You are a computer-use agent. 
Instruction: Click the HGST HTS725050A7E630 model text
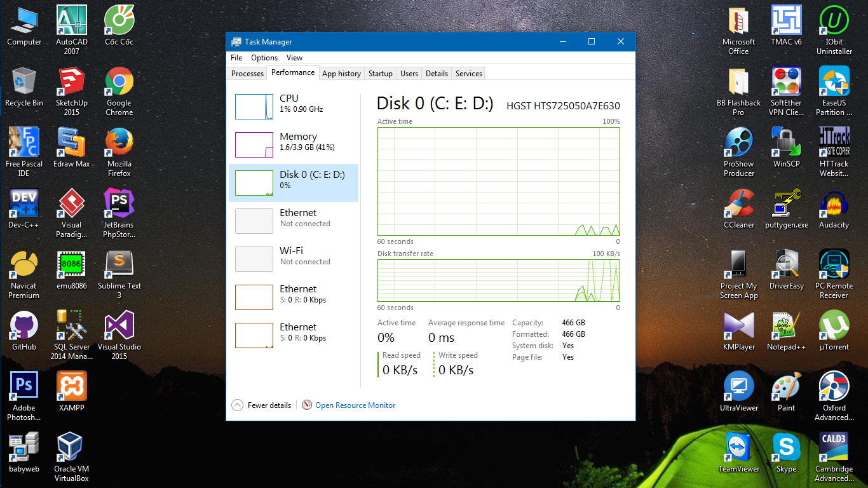[563, 106]
